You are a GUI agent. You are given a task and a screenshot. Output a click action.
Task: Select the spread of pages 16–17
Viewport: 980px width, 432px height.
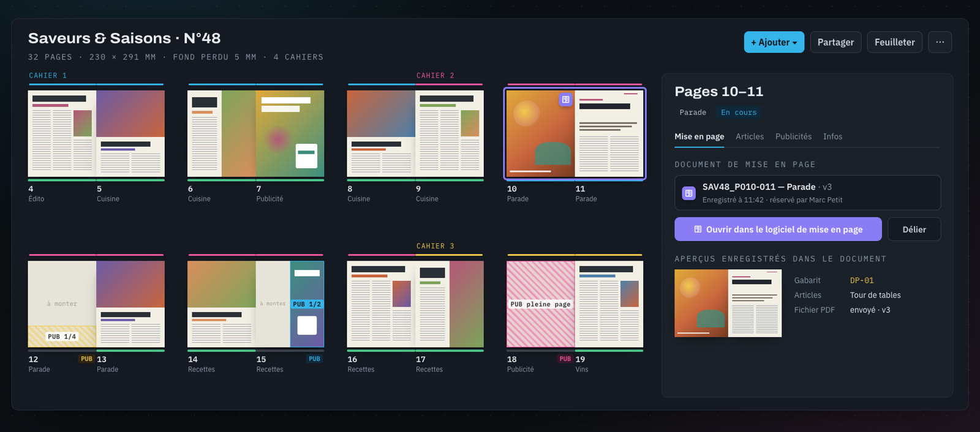click(415, 304)
